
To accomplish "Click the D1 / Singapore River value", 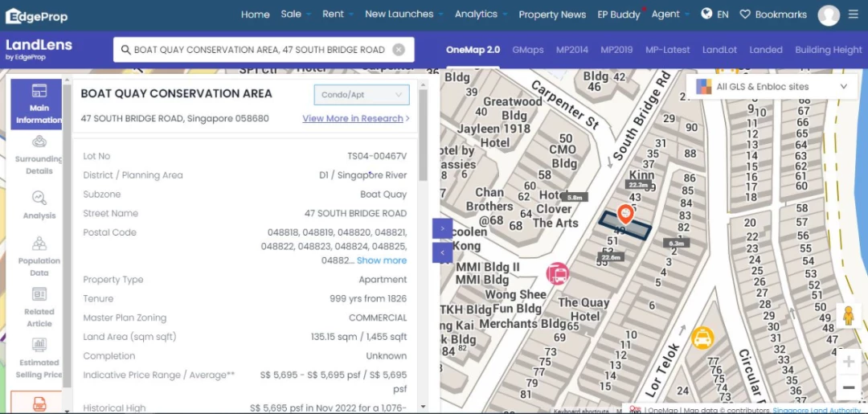I will click(x=363, y=175).
